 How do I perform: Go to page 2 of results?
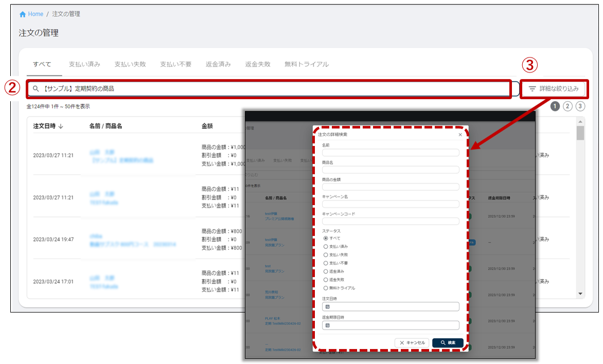(x=567, y=106)
